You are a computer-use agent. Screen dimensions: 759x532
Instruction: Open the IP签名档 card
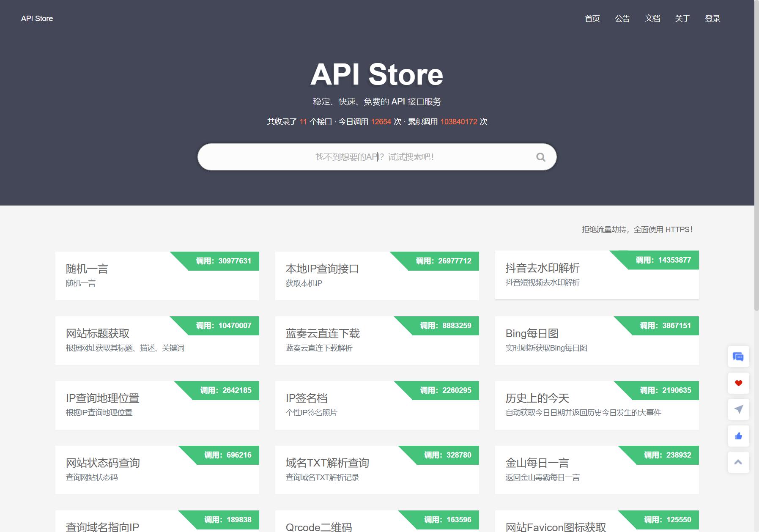[x=377, y=405]
